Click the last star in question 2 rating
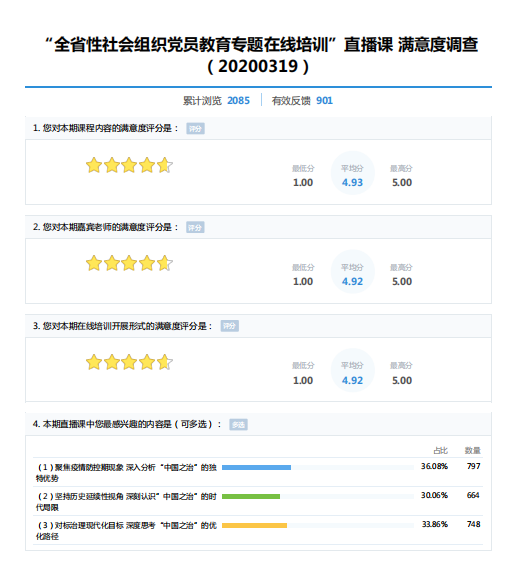The height and width of the screenshot is (563, 517). coord(165,263)
